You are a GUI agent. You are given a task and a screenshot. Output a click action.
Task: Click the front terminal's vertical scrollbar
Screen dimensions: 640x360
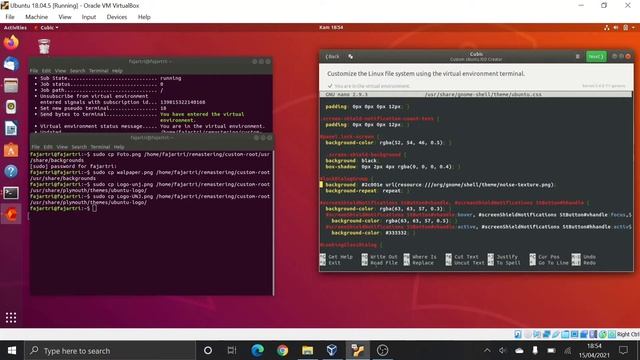(273, 222)
